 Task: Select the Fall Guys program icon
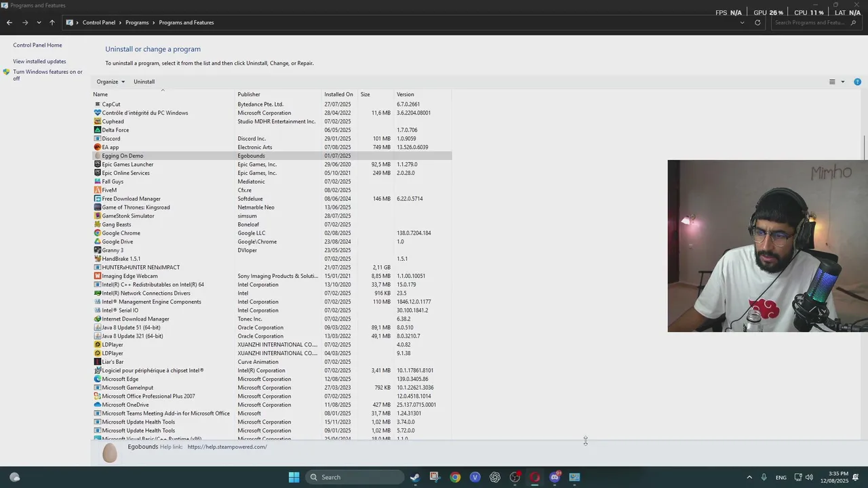click(97, 182)
